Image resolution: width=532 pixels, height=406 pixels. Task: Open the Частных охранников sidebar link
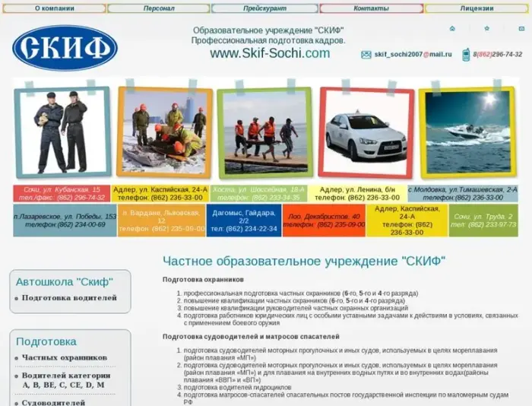[x=65, y=357]
